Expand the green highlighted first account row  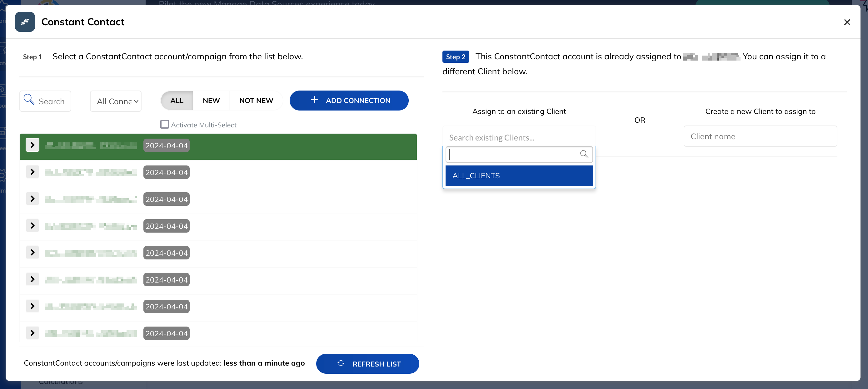[32, 145]
